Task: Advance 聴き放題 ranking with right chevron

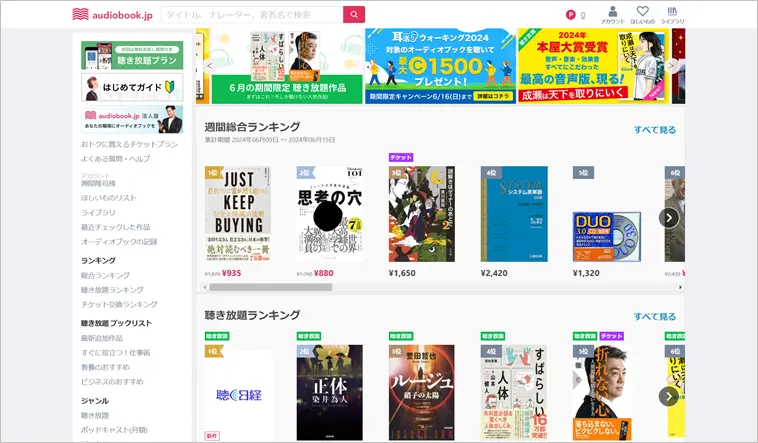Action: point(669,397)
